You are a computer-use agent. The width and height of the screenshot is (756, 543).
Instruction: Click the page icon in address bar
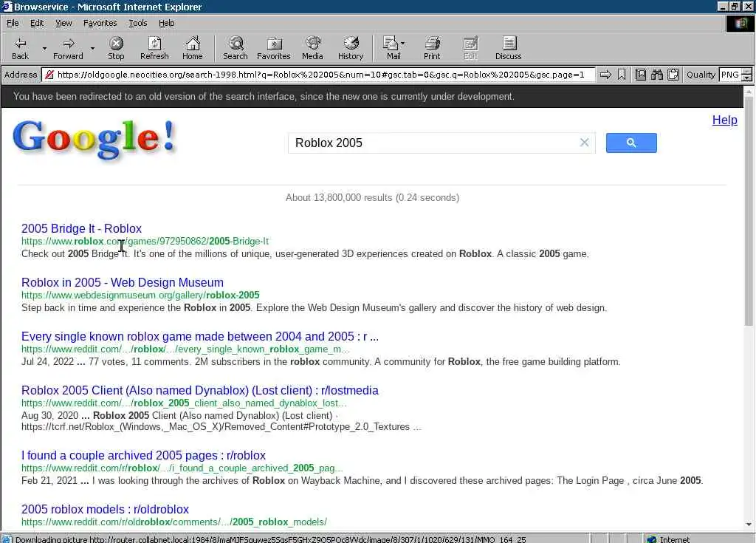49,75
